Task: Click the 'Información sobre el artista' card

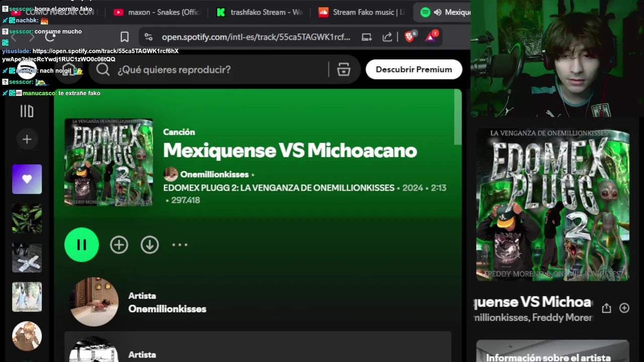Action: pos(552,351)
